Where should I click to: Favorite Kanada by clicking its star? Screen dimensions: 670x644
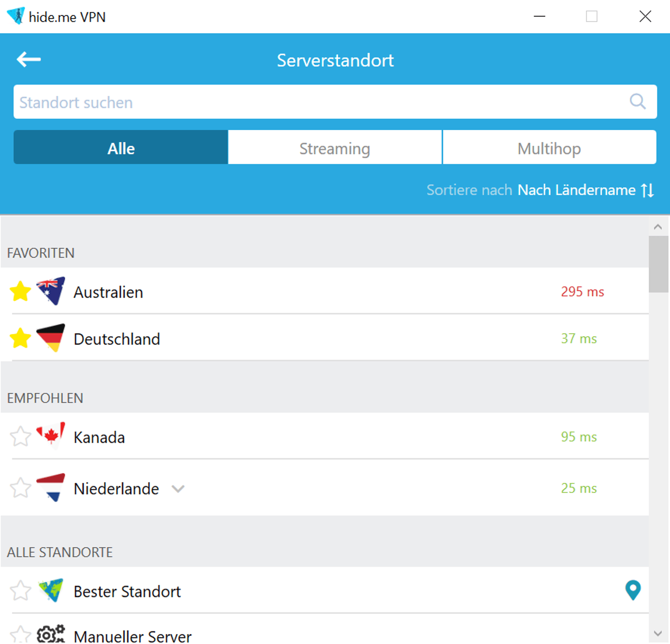point(21,436)
